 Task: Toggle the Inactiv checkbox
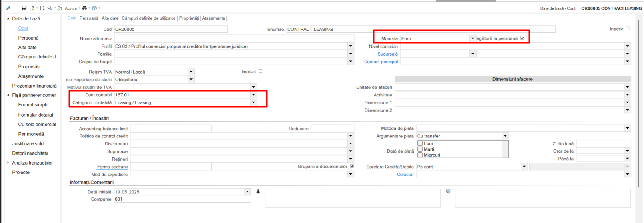[628, 29]
